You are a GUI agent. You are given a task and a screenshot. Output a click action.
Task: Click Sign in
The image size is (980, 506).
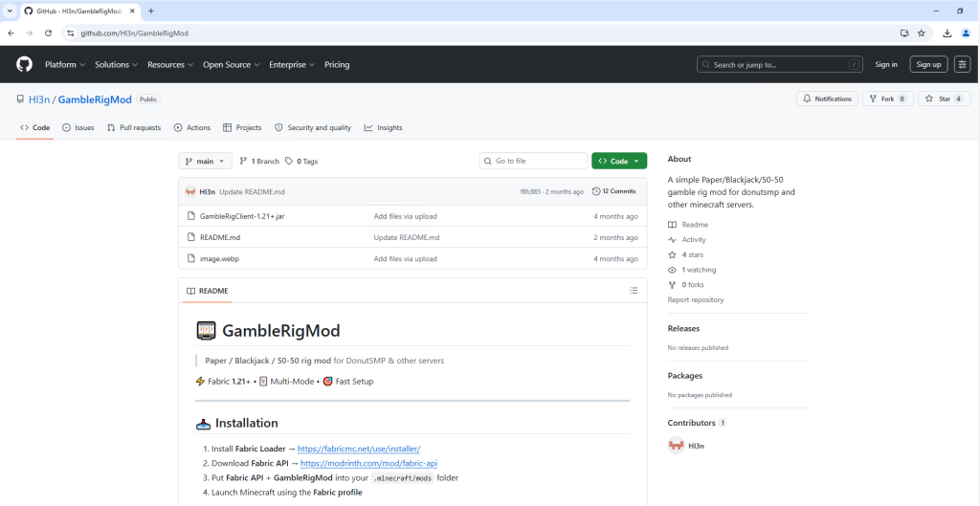click(886, 64)
